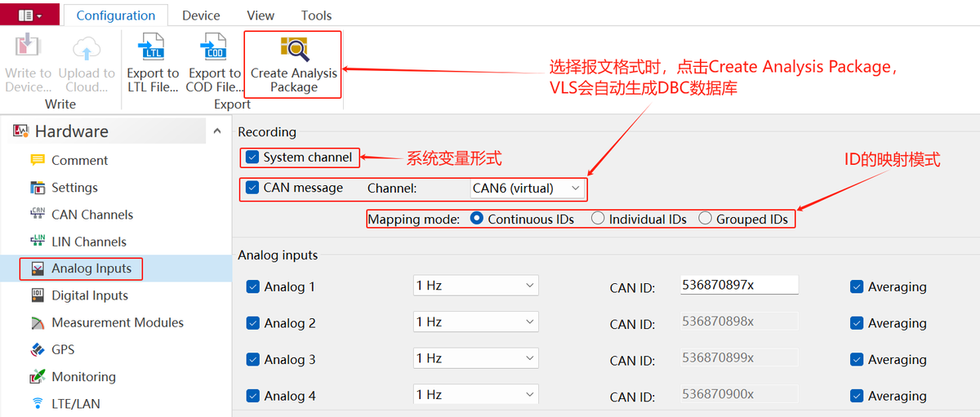Collapse the Hardware section chevron
This screenshot has height=417, width=980.
(216, 131)
